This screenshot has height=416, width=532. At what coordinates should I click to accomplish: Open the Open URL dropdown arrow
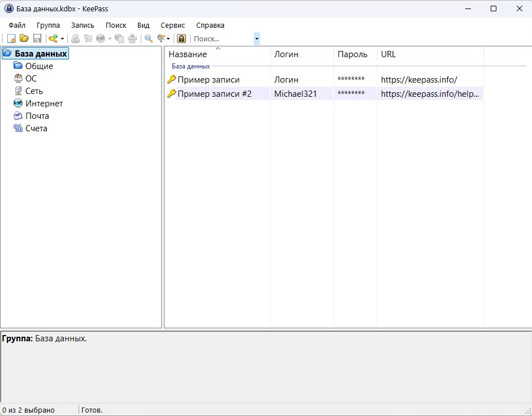point(110,38)
